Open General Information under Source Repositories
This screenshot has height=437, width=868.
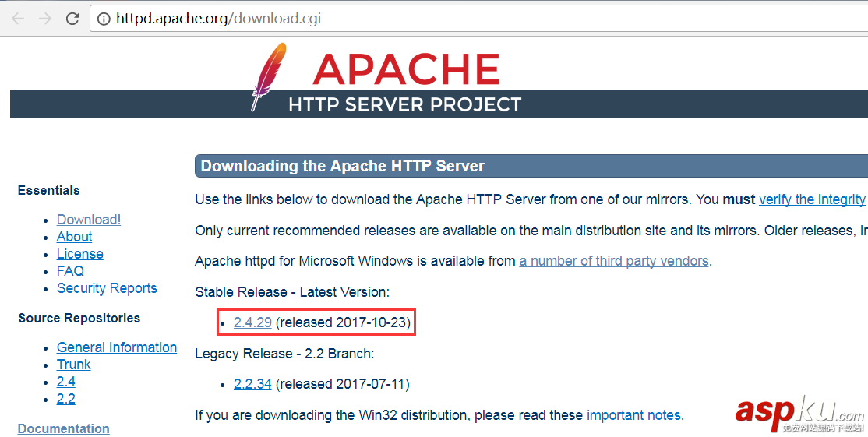(x=117, y=347)
